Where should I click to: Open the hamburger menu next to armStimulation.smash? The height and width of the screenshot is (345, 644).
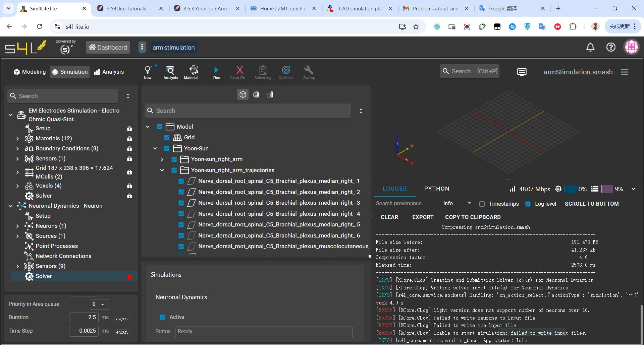[x=625, y=72]
